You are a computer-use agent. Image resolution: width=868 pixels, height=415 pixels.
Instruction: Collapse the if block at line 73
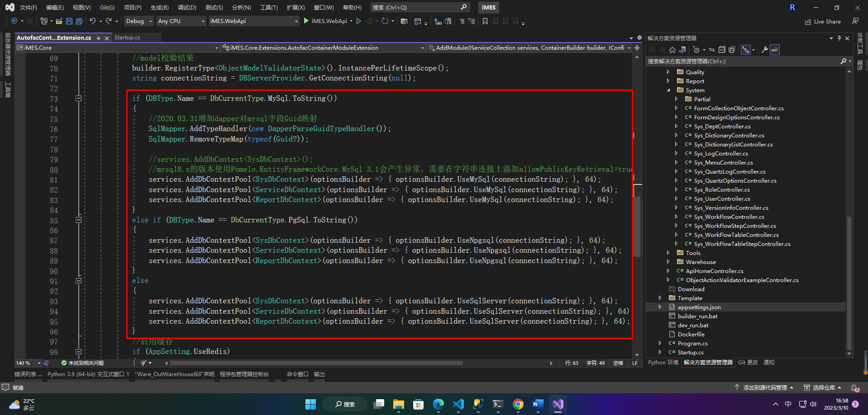pyautogui.click(x=78, y=98)
